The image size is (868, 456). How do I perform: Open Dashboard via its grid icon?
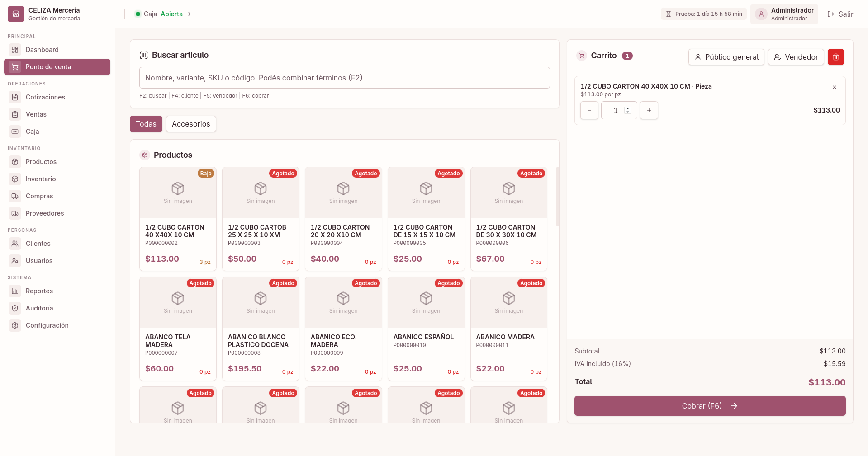pos(15,50)
